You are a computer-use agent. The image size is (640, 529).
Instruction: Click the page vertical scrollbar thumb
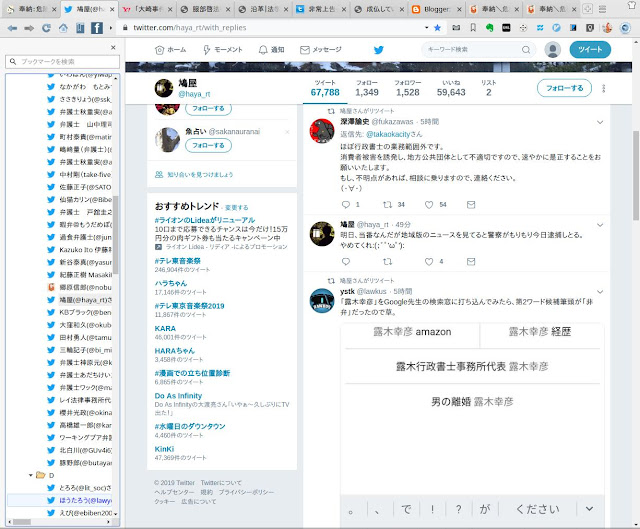pyautogui.click(x=636, y=176)
